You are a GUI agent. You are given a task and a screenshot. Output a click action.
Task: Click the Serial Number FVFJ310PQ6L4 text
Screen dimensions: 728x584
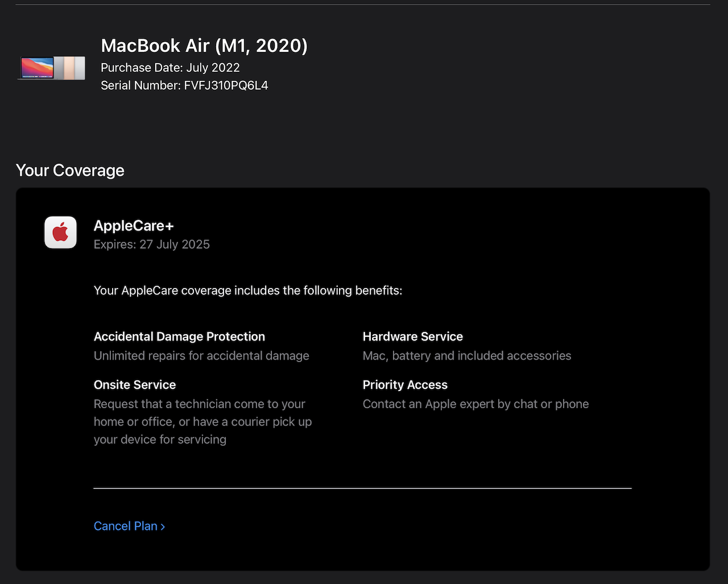click(184, 85)
